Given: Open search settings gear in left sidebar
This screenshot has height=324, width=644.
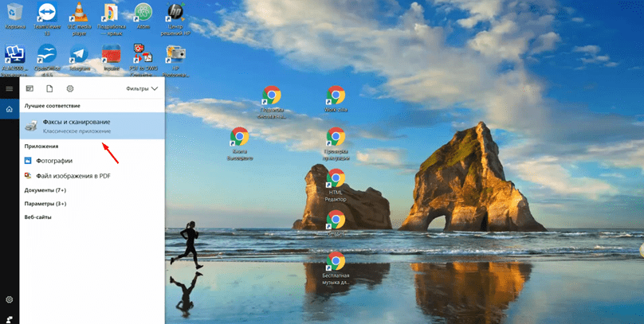Looking at the screenshot, I should coord(9,299).
